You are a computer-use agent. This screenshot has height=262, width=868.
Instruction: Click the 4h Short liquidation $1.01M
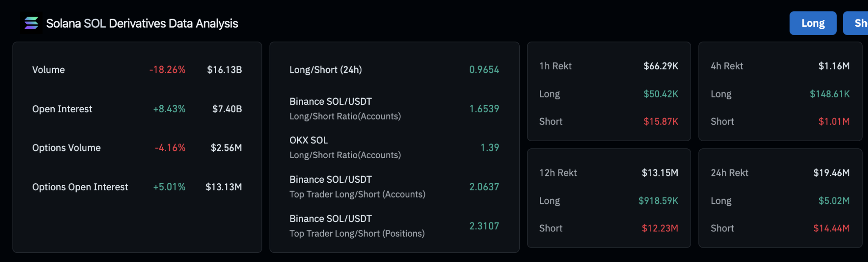click(834, 122)
